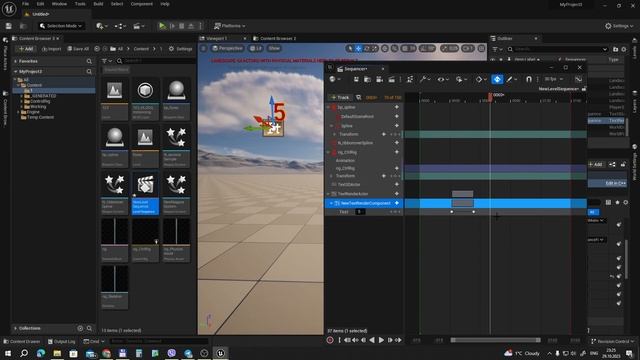Open the Windows Start menu
The height and width of the screenshot is (360, 640).
(8, 353)
